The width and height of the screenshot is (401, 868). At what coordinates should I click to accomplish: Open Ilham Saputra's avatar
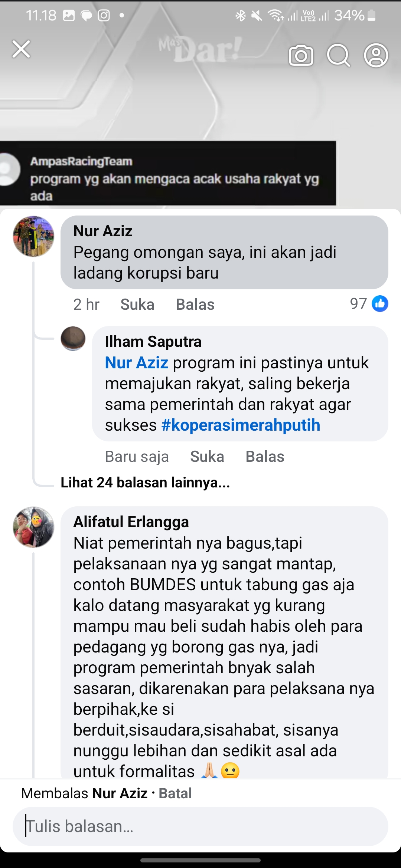[x=73, y=338]
